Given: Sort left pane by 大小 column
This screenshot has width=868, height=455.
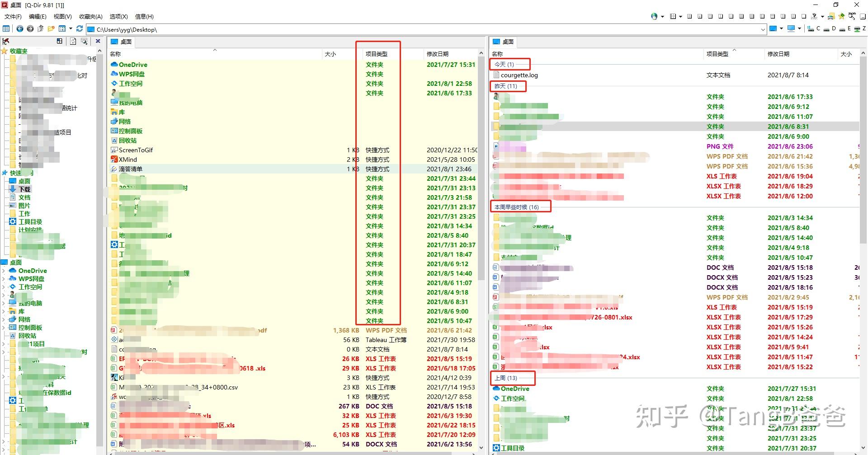Looking at the screenshot, I should point(330,54).
